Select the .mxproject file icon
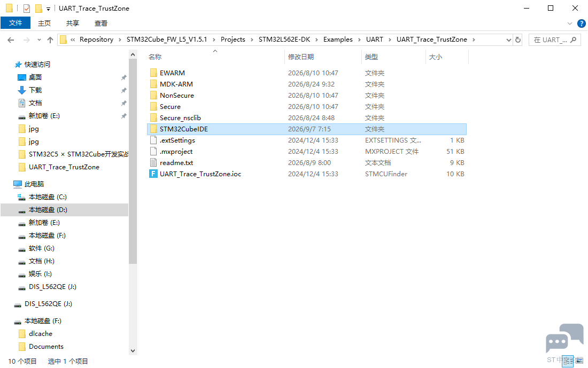Screen dimensions: 588x368 coord(153,151)
